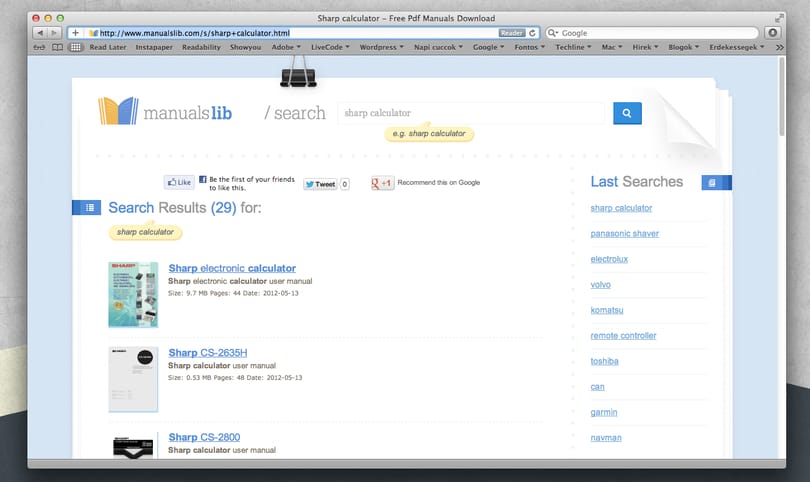The image size is (810, 482).
Task: Click the Google +1 button
Action: pyautogui.click(x=382, y=183)
